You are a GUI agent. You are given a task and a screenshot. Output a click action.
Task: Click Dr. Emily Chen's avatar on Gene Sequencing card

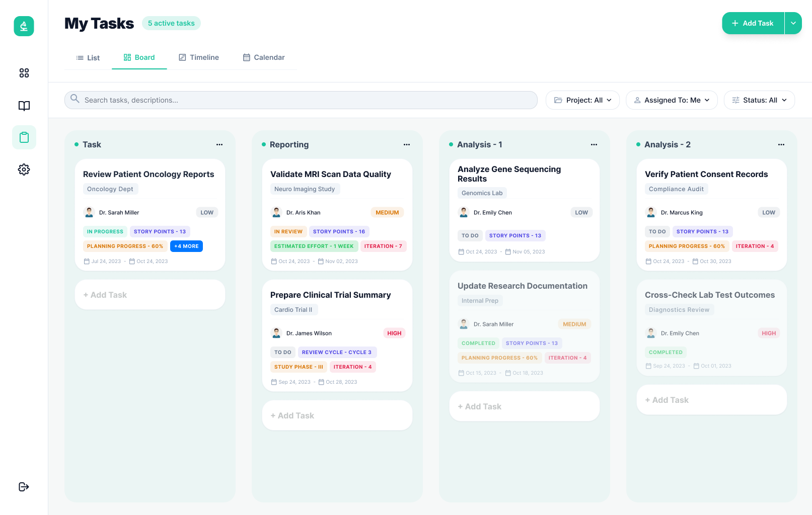click(x=464, y=212)
